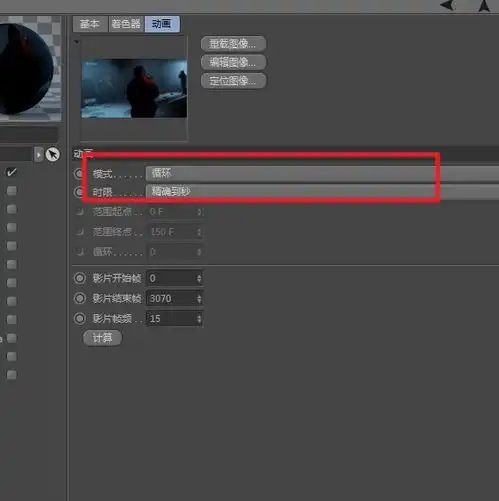The width and height of the screenshot is (499, 501).
Task: Toggle the keyframe dot next to 影片结束帧
Action: click(80, 298)
